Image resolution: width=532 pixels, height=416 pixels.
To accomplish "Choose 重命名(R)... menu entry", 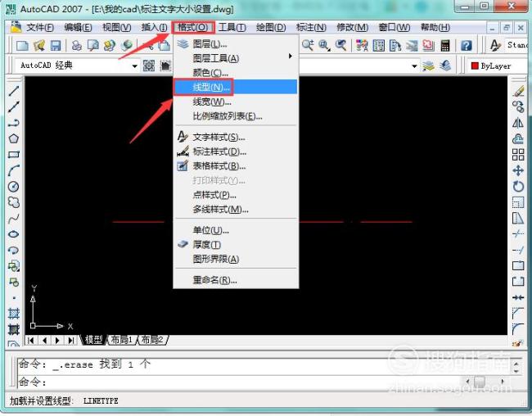I will pos(236,280).
